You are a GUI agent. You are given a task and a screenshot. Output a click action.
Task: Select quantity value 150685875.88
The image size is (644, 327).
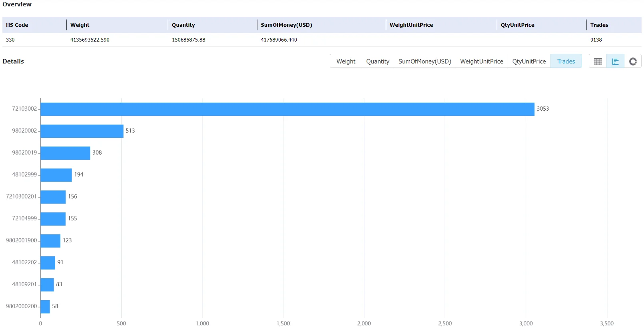coord(189,40)
